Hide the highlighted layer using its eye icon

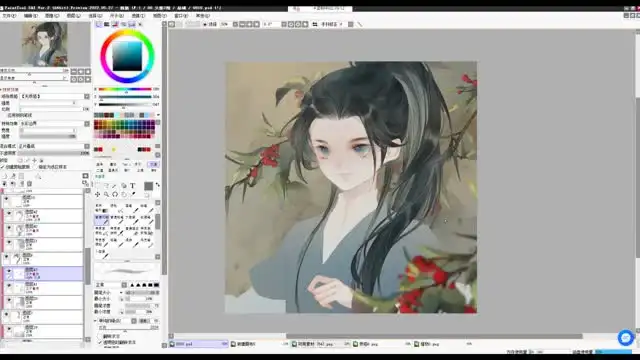[9, 271]
